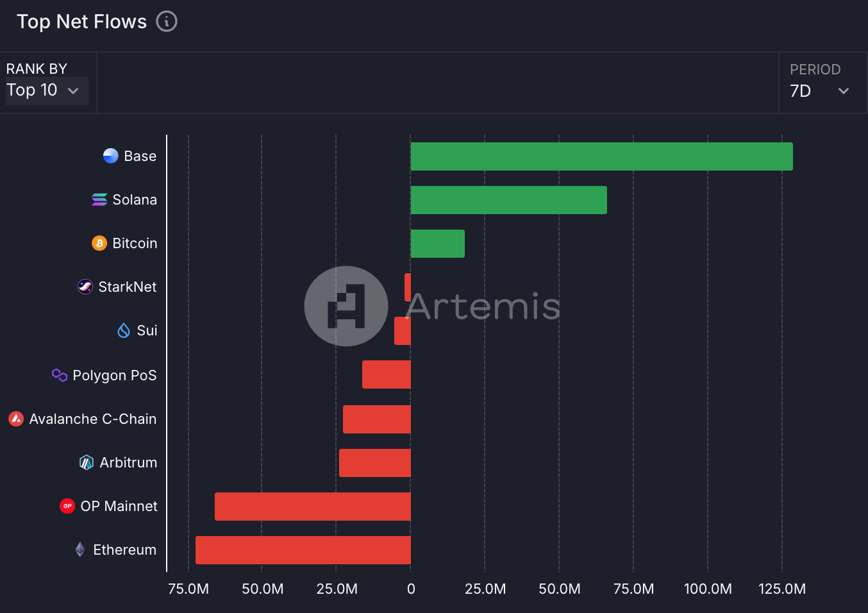This screenshot has height=613, width=868.
Task: Click the Base chain label
Action: (x=140, y=156)
